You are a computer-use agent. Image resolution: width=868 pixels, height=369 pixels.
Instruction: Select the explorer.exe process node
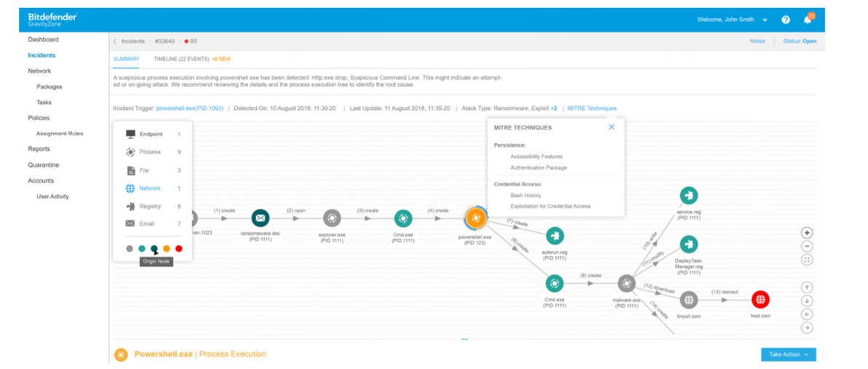tap(333, 218)
